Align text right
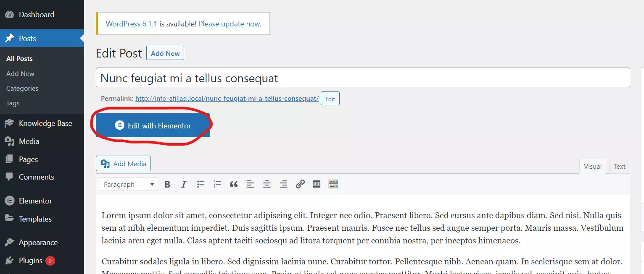 [x=283, y=184]
